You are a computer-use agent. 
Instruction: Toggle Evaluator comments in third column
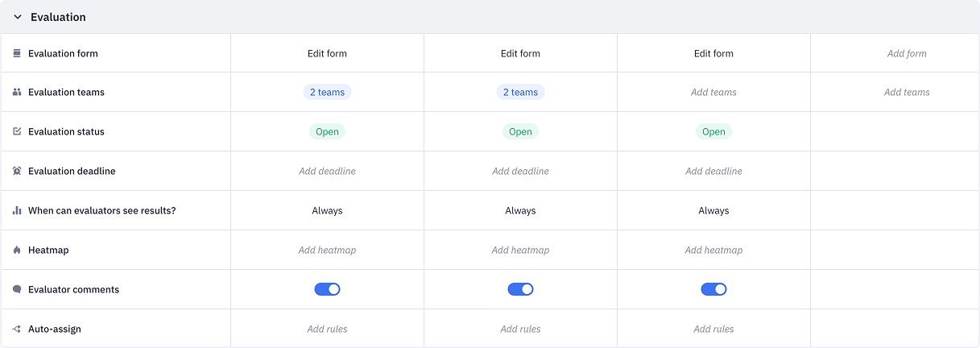click(713, 289)
